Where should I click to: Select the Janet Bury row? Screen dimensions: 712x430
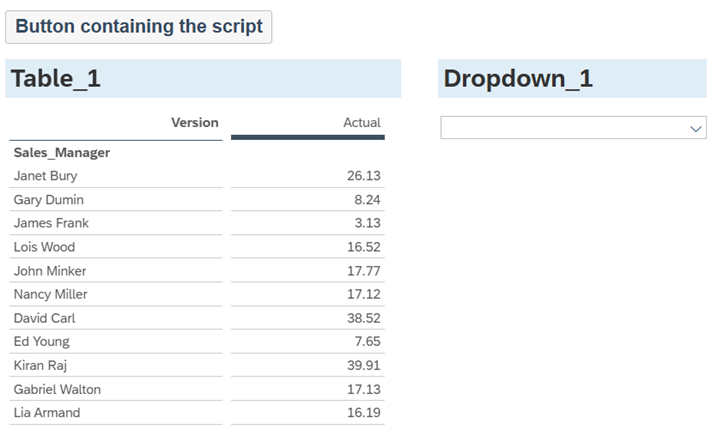click(45, 176)
